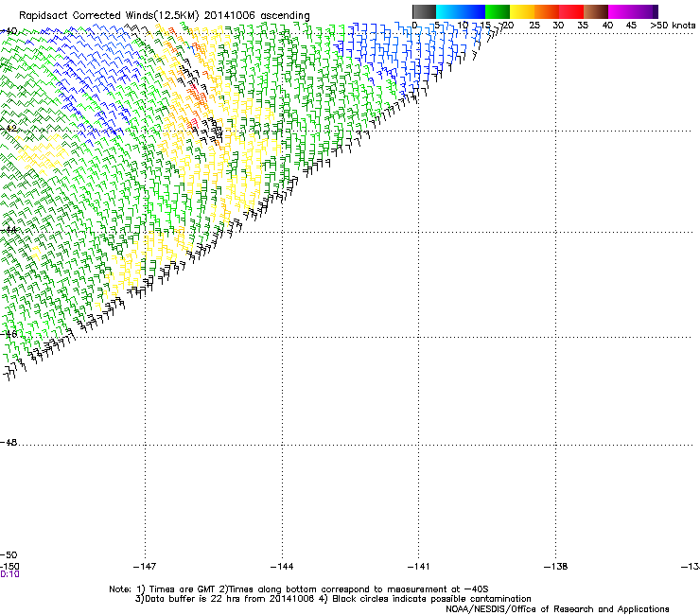Click the '-46' latitude axis label
This screenshot has width=700, height=615.
9,334
